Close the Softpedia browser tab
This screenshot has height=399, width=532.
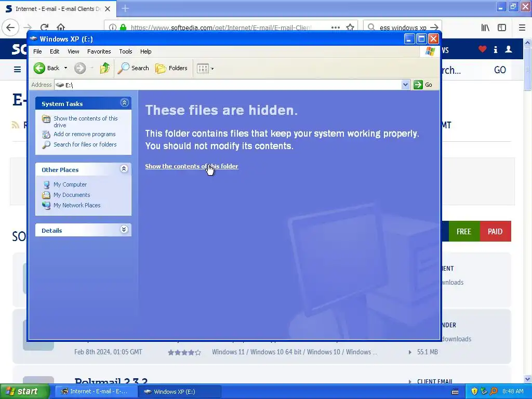click(108, 9)
